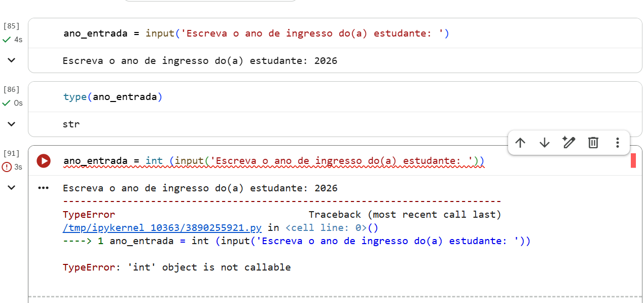This screenshot has width=644, height=303.
Task: Collapse output of cell 91 chevron
Action: tap(12, 188)
